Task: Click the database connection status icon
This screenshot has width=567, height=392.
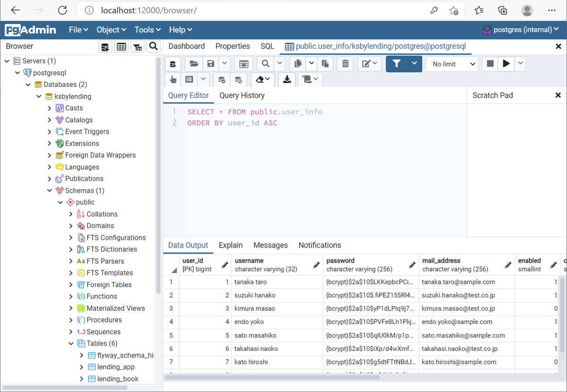Action: click(173, 64)
